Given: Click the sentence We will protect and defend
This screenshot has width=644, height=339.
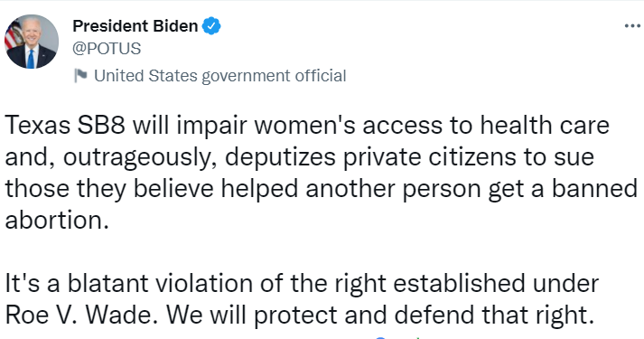Looking at the screenshot, I should (322, 315).
